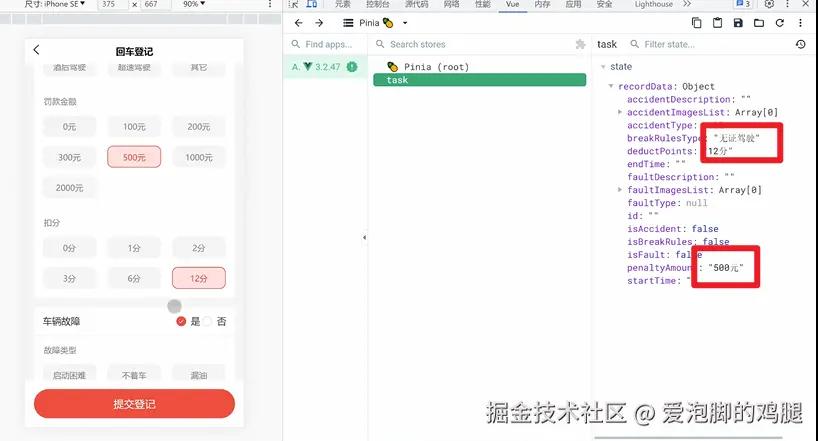Open the 90% zoom dropdown
The width and height of the screenshot is (818, 441).
pos(194,4)
